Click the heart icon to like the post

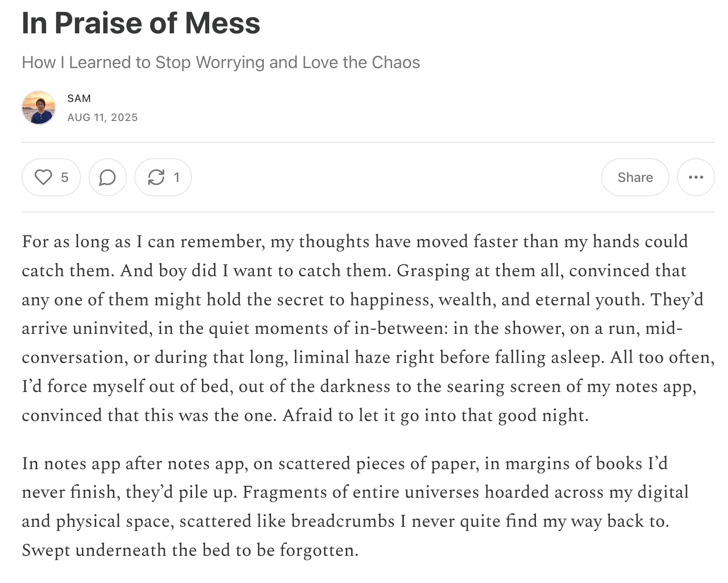43,177
